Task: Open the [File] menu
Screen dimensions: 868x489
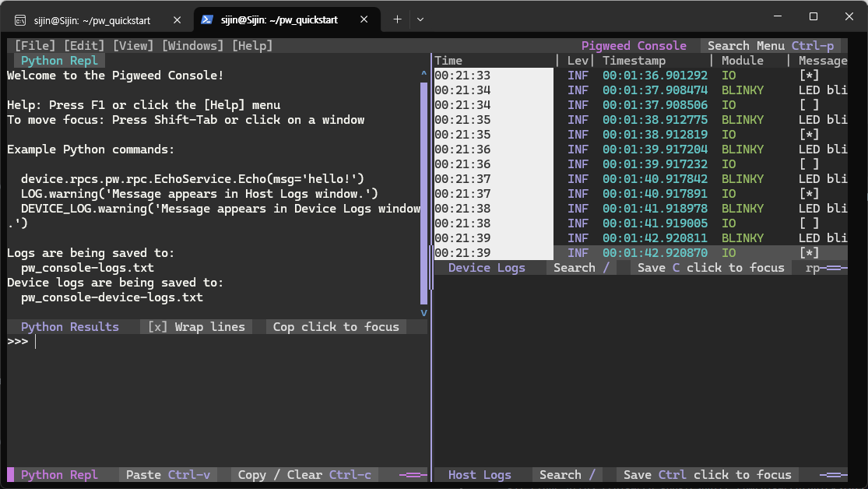Action: coord(35,46)
